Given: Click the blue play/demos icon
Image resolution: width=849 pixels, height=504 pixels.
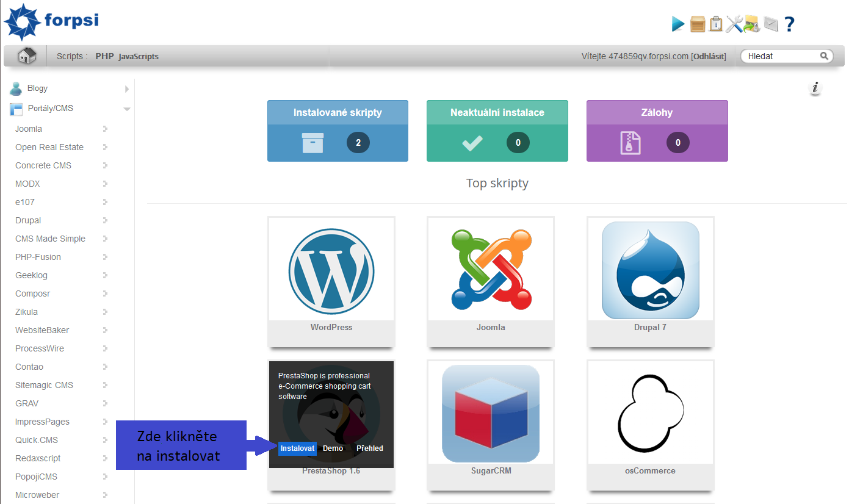Looking at the screenshot, I should click(677, 24).
